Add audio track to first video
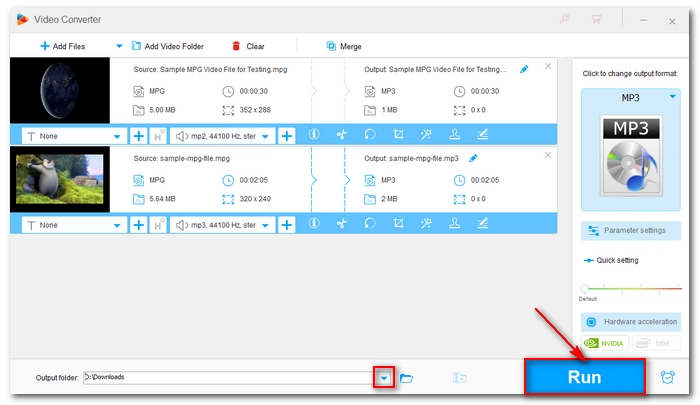 (x=287, y=136)
